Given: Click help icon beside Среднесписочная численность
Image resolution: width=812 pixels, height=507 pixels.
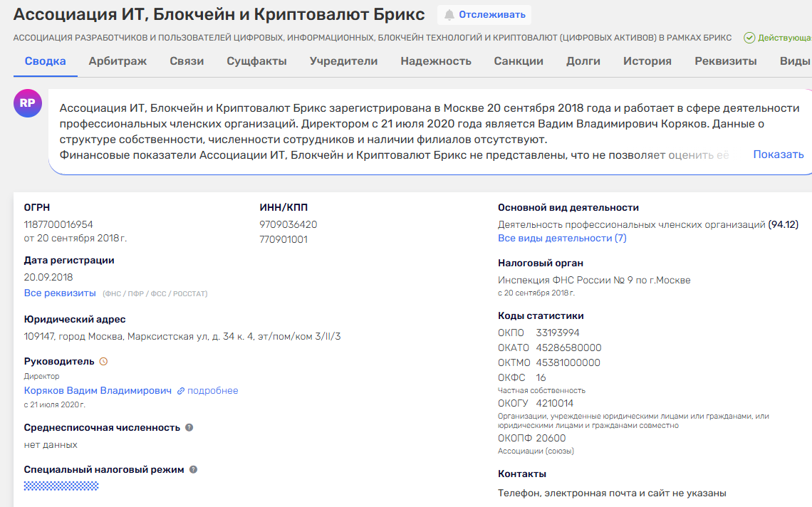Looking at the screenshot, I should pyautogui.click(x=189, y=428).
